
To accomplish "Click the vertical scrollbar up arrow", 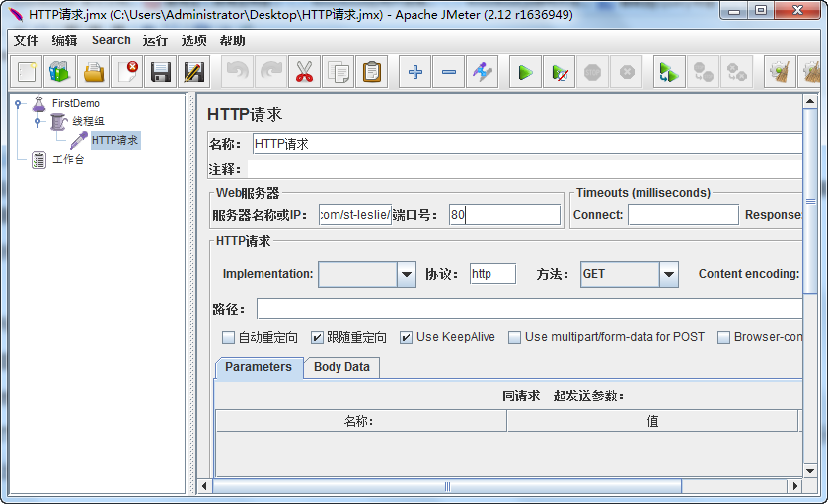I will pos(810,101).
